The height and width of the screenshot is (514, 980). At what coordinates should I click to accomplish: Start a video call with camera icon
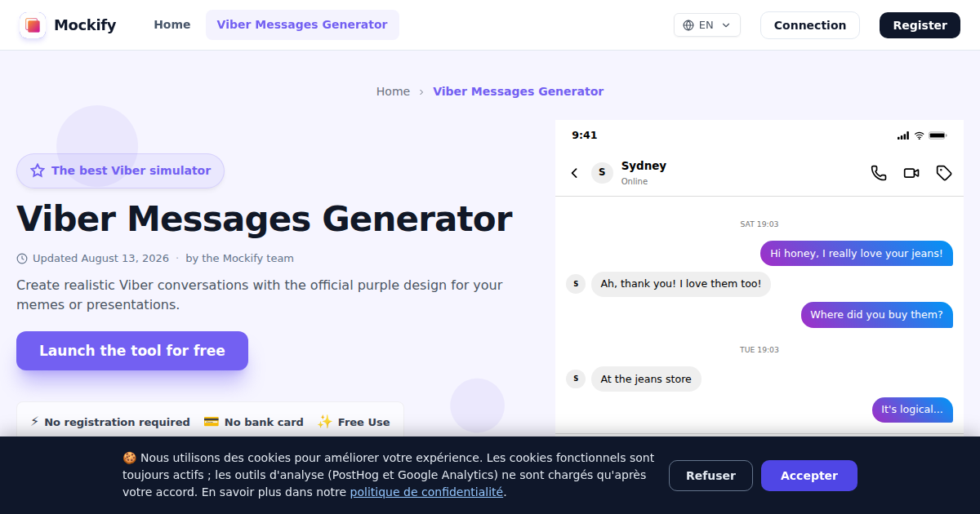tap(911, 173)
